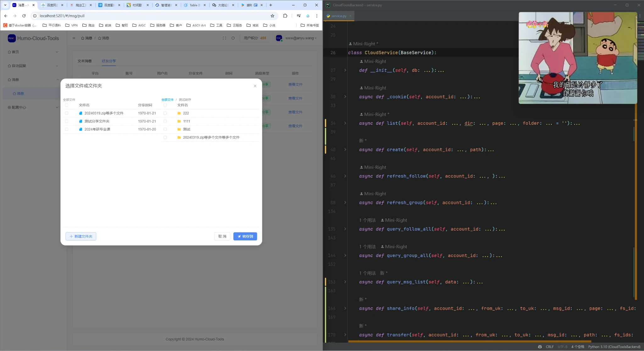The image size is (644, 351).
Task: Click the fullscreen toggle icon
Action: [224, 38]
